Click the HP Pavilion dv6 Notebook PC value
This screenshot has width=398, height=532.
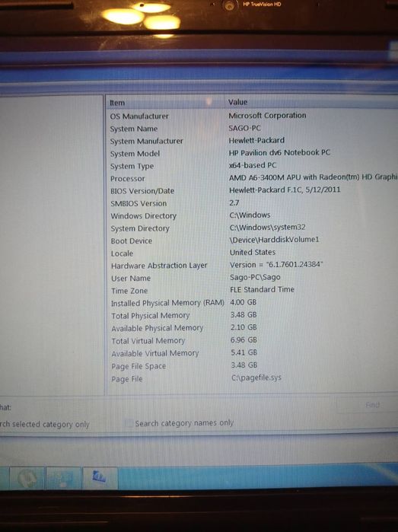[279, 153]
